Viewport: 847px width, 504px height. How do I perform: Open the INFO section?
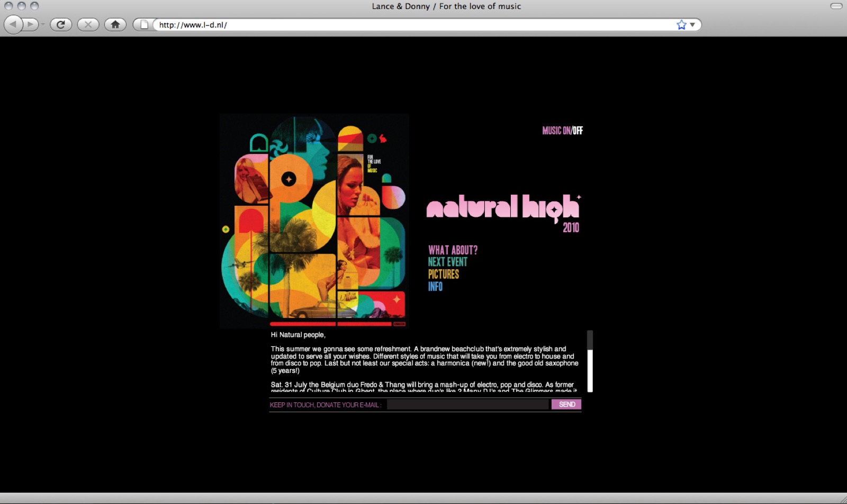pos(435,286)
